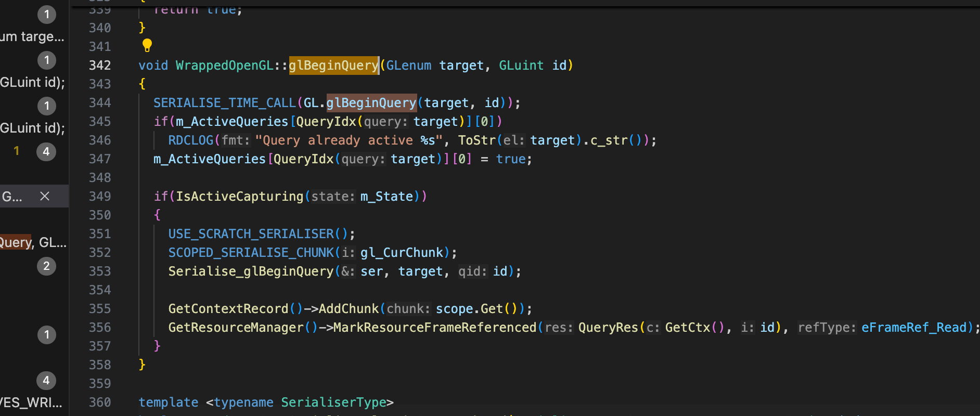Image resolution: width=980 pixels, height=416 pixels.
Task: Click the RDCLOG call on line 346
Action: pyautogui.click(x=191, y=140)
